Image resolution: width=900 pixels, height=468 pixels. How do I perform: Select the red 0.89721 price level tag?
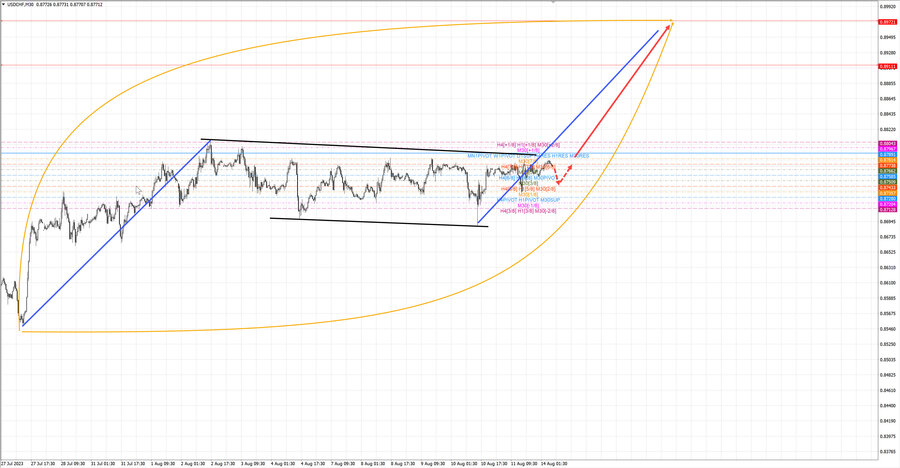click(887, 22)
